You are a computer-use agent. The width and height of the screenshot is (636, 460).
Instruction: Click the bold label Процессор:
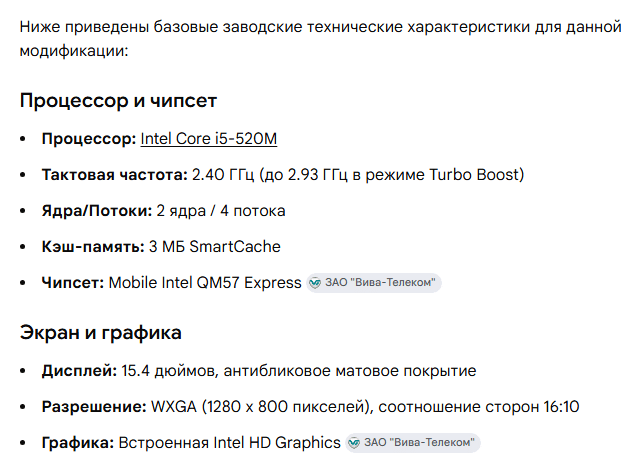89,139
